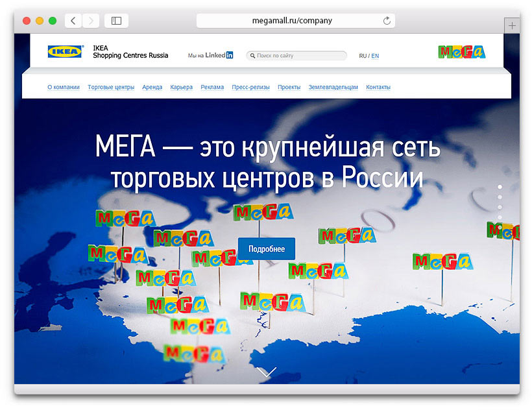The image size is (532, 410).
Task: Open the Контакты page link
Action: 378,87
